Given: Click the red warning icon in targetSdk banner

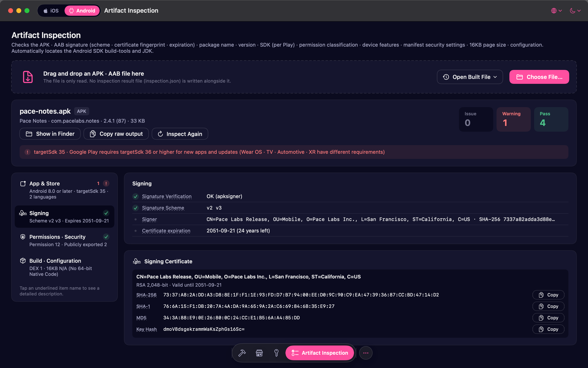Looking at the screenshot, I should [27, 152].
